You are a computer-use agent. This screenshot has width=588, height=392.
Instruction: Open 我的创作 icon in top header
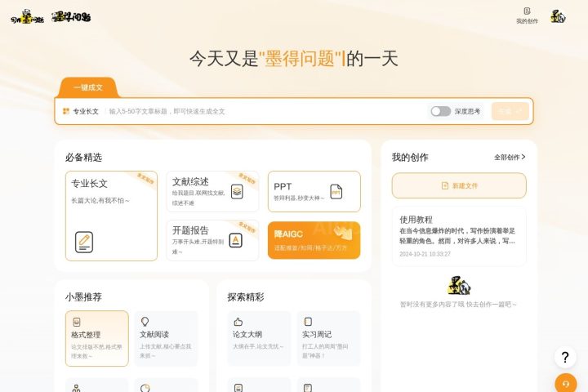(x=527, y=16)
